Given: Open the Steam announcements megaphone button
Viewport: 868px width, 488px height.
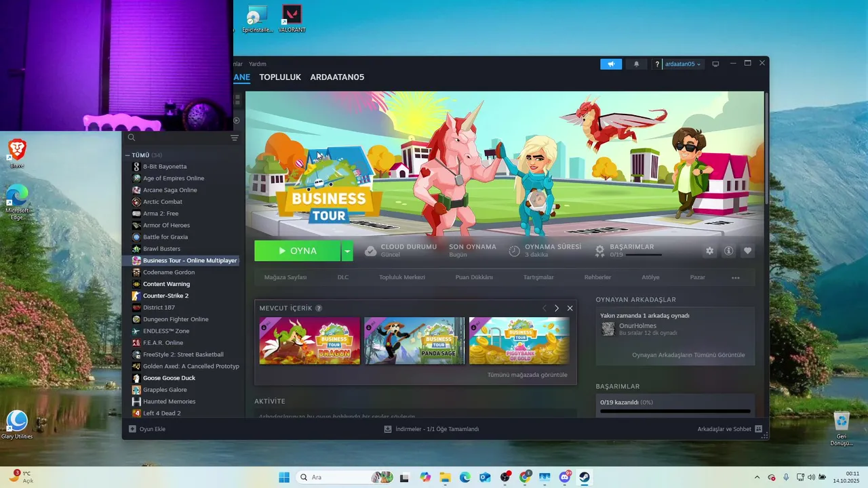Looking at the screenshot, I should click(611, 64).
